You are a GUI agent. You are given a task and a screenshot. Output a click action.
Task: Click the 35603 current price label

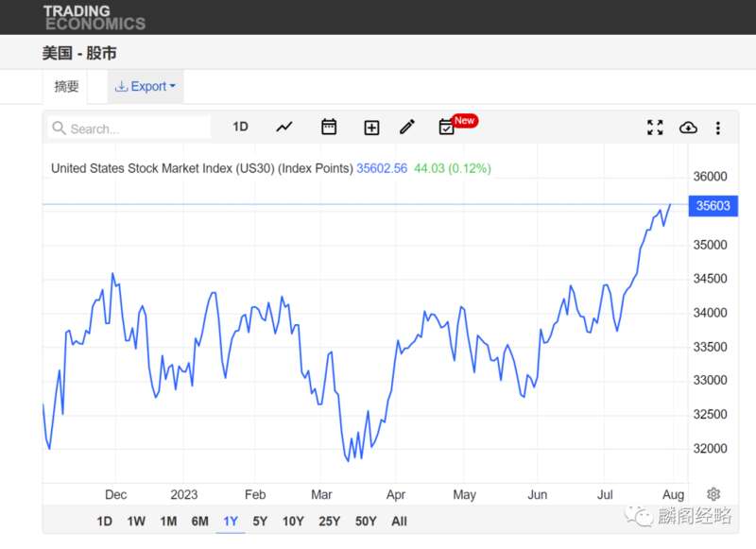(x=713, y=206)
